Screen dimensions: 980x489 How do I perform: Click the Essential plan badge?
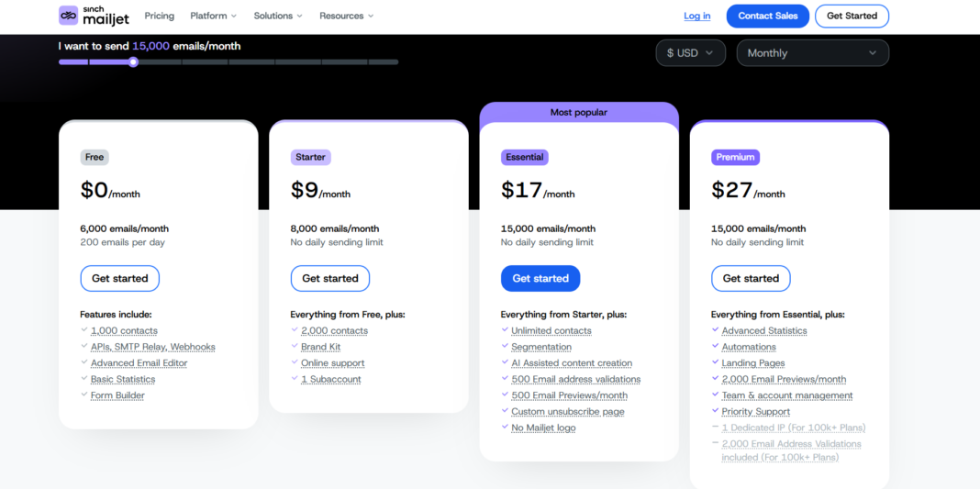[524, 158]
